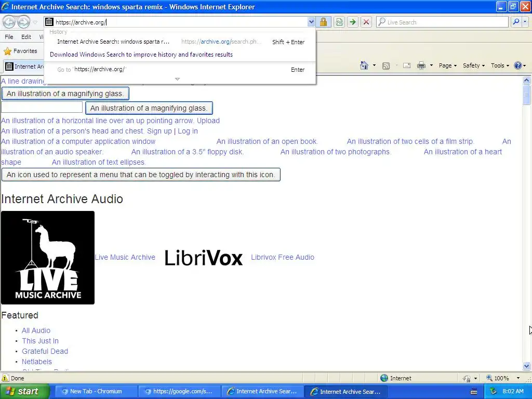Click the RSS feeds icon
This screenshot has height=399, width=532.
[386, 66]
